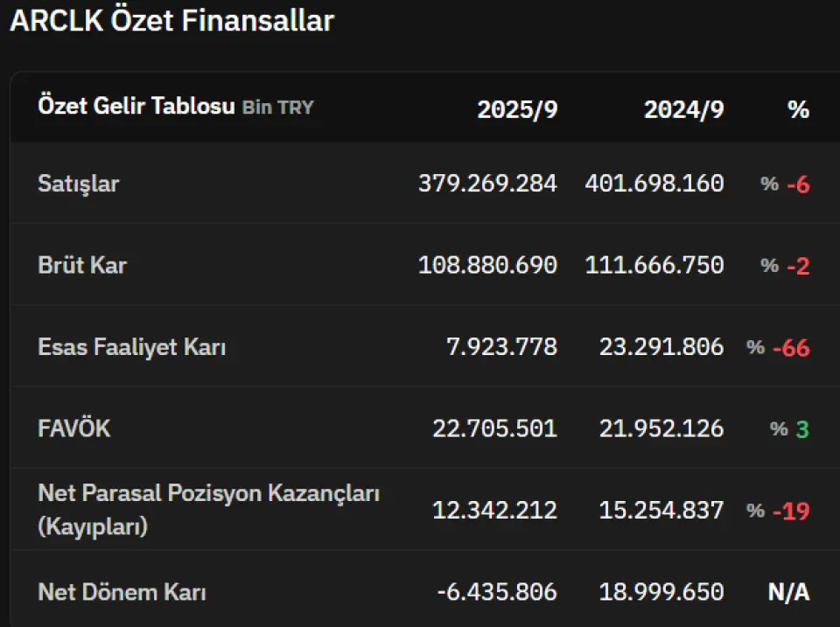Screen dimensions: 840x627
Task: Click the Bin TRY unit label
Action: click(x=277, y=108)
